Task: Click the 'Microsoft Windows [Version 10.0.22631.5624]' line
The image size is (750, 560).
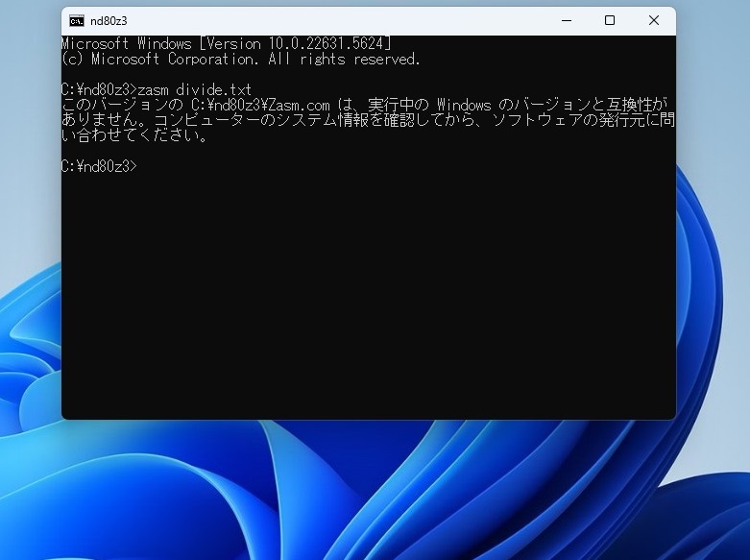Action: (x=227, y=43)
